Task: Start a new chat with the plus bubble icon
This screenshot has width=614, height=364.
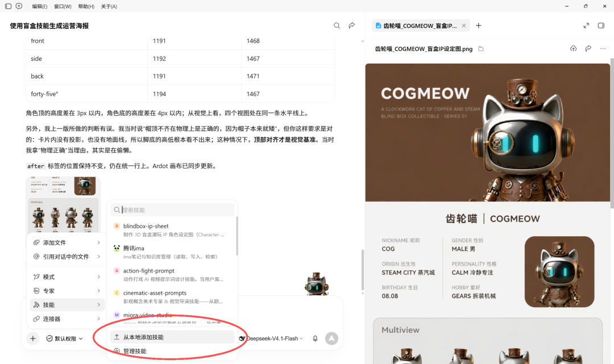Action: pyautogui.click(x=19, y=6)
